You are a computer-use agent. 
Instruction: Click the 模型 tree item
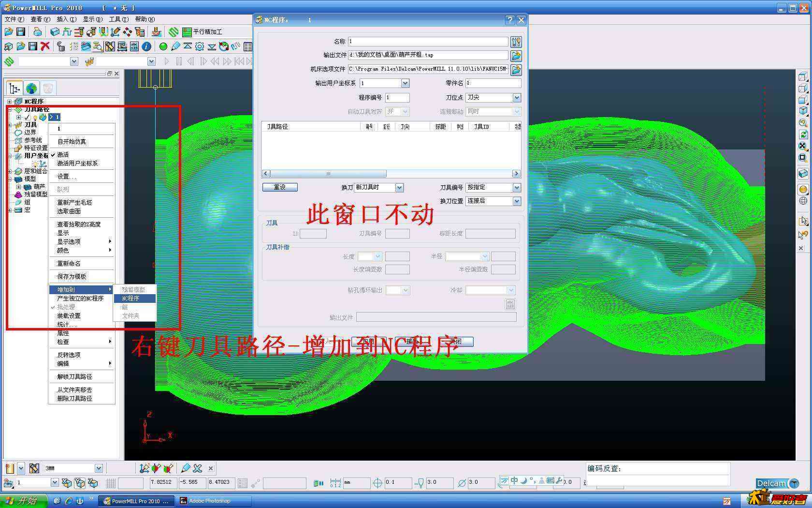[30, 179]
